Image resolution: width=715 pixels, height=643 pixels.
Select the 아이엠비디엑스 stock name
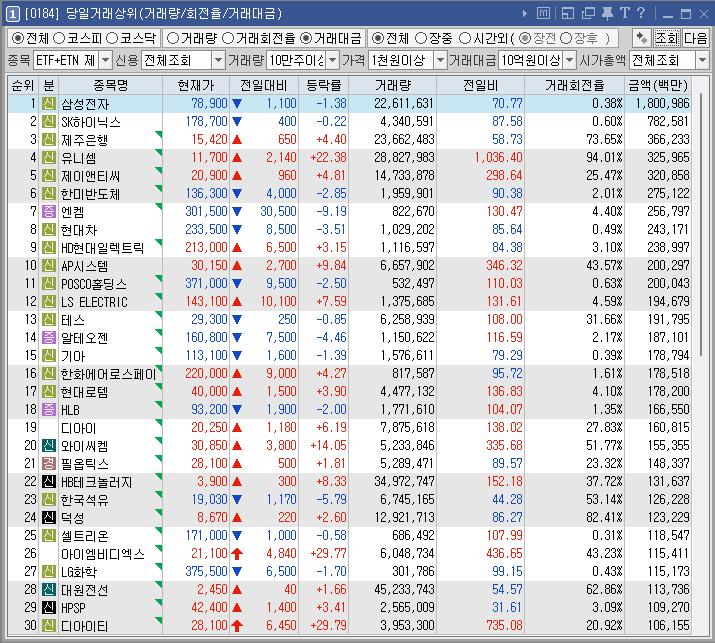point(103,554)
